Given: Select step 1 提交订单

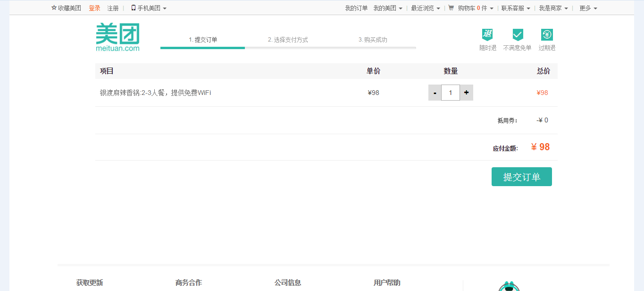Looking at the screenshot, I should click(203, 40).
